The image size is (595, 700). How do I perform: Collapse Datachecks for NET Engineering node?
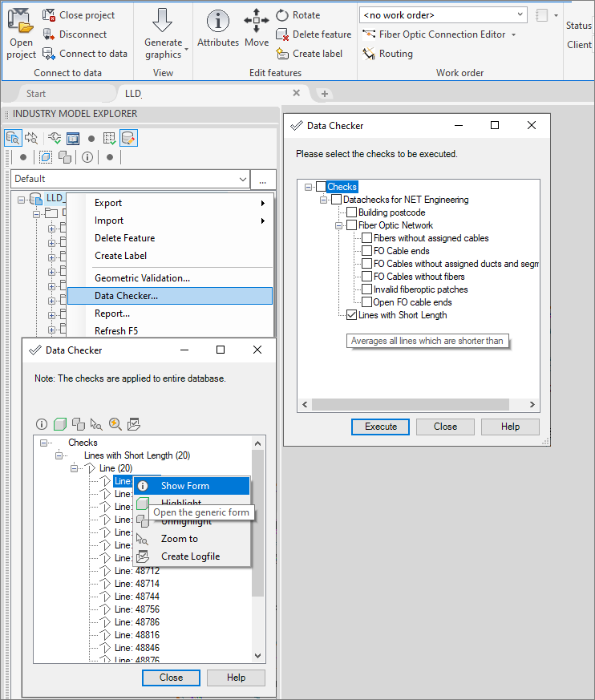click(x=324, y=200)
